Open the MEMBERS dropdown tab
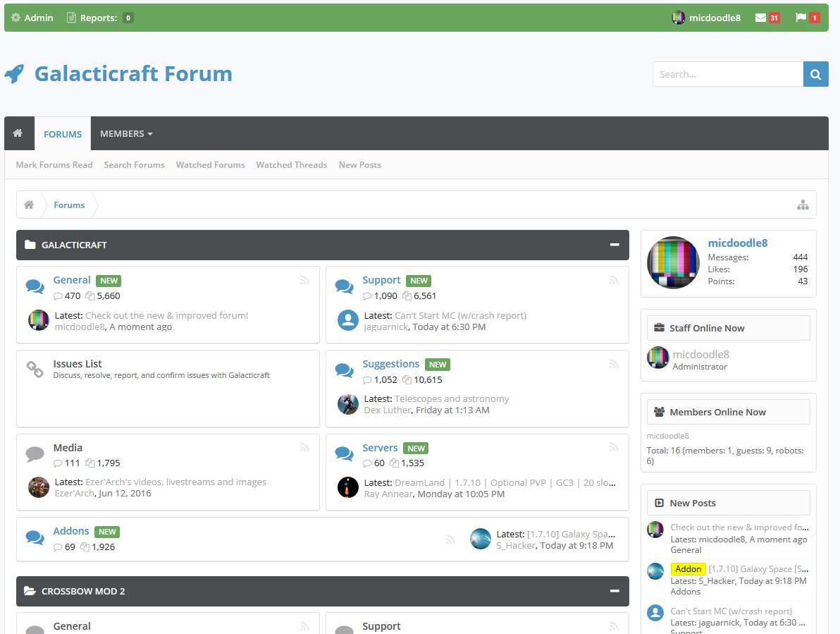This screenshot has width=840, height=634. pyautogui.click(x=126, y=133)
